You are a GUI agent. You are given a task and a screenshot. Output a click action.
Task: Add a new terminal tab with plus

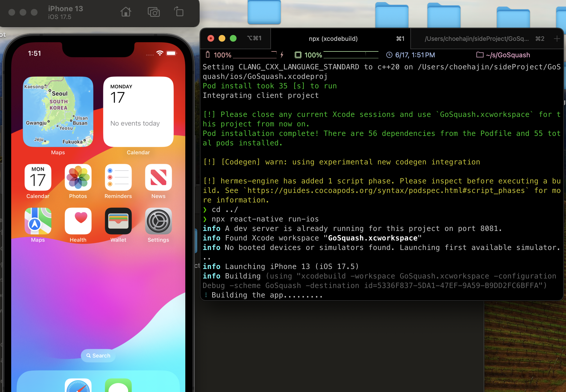pos(557,39)
